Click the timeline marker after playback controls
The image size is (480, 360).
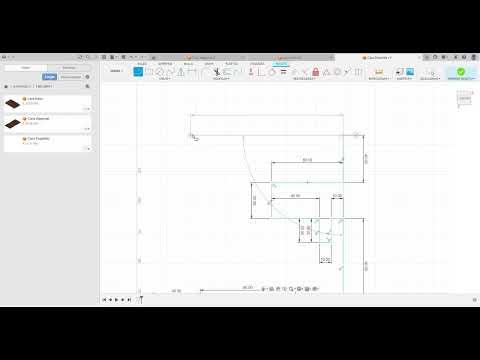[140, 300]
